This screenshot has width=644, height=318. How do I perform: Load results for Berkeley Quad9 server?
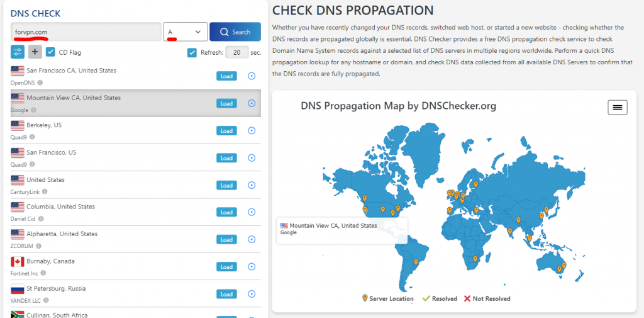(x=226, y=131)
